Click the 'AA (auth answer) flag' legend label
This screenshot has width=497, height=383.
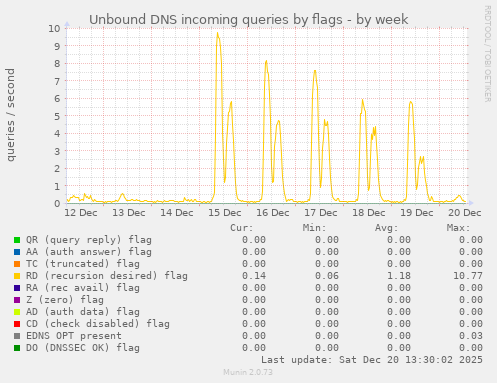(89, 252)
